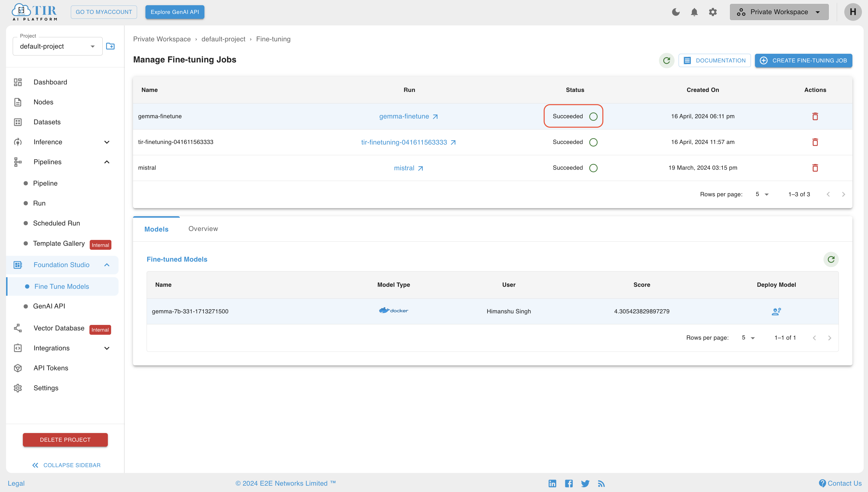Open the Legal footer link
Image resolution: width=868 pixels, height=492 pixels.
pos(16,483)
